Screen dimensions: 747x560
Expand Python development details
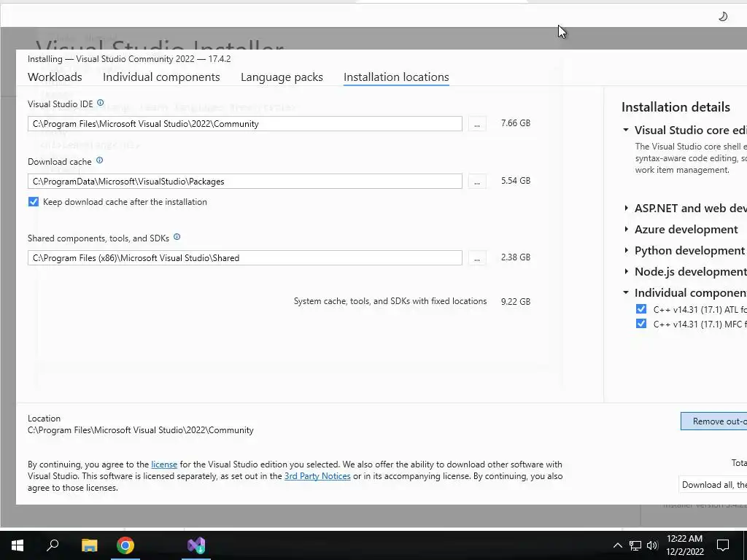coord(626,251)
